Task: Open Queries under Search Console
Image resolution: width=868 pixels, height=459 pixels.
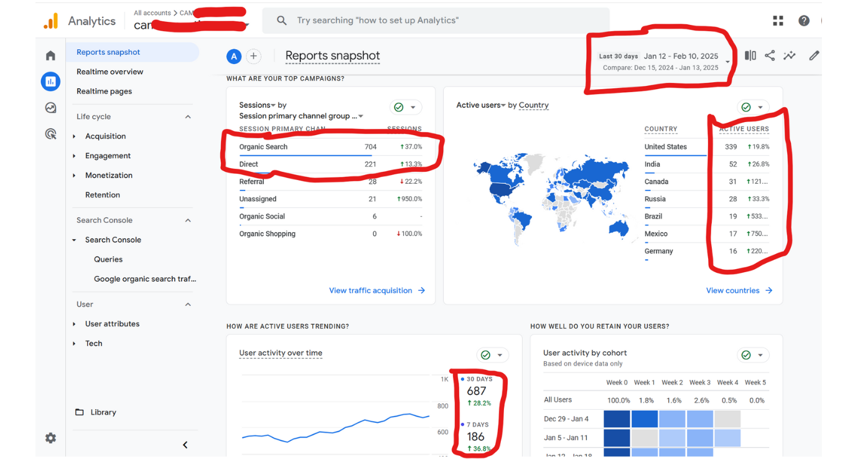Action: pyautogui.click(x=108, y=258)
